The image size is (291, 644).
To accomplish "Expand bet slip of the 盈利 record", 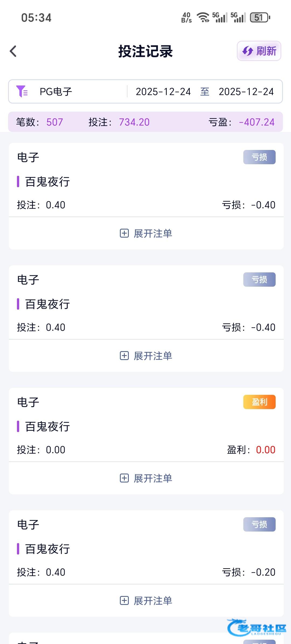I will click(146, 478).
